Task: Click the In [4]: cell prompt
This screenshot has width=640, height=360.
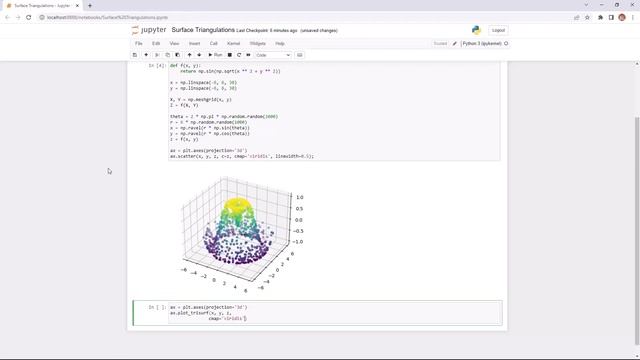Action: (157, 66)
